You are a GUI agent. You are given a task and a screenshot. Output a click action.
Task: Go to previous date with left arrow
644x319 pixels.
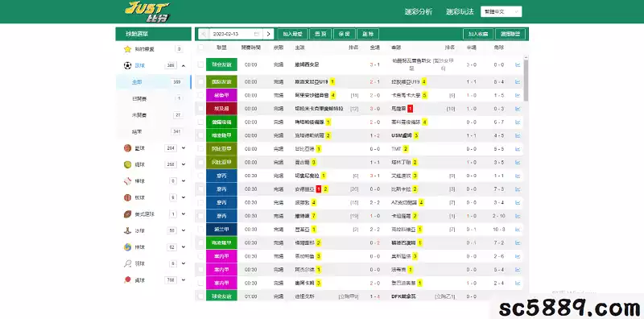coord(204,34)
